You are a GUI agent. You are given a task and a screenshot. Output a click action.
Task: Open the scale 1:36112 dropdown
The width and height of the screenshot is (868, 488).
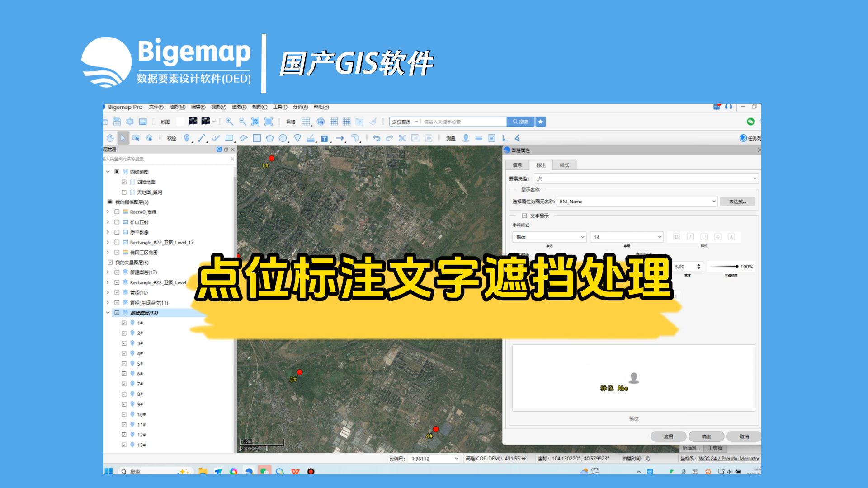point(434,459)
